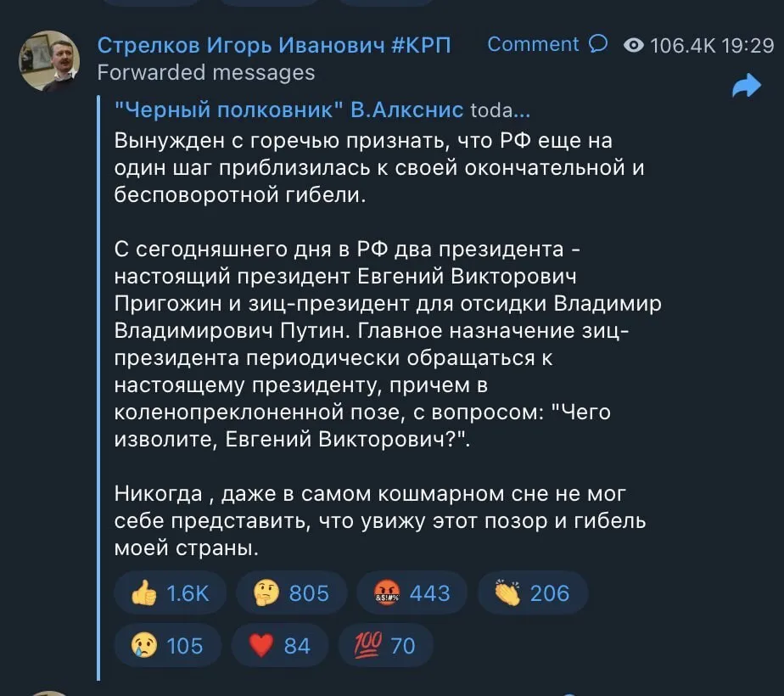The width and height of the screenshot is (784, 696).
Task: Tap the thinking face 🤔 reaction
Action: click(266, 593)
